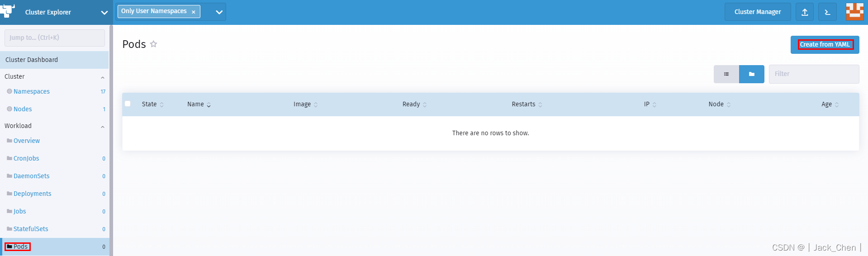Sort table by Restarts column
Image resolution: width=868 pixels, height=256 pixels.
pos(527,104)
